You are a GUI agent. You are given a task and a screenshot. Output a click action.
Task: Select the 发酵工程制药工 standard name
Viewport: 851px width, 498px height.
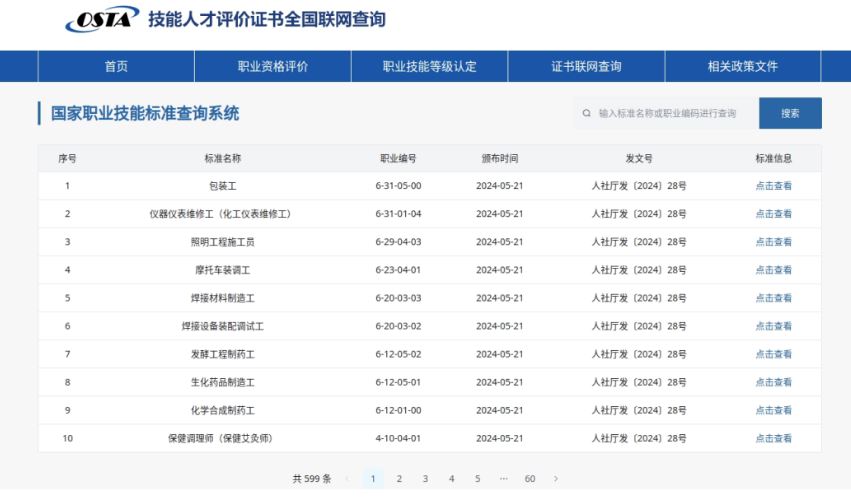(223, 354)
